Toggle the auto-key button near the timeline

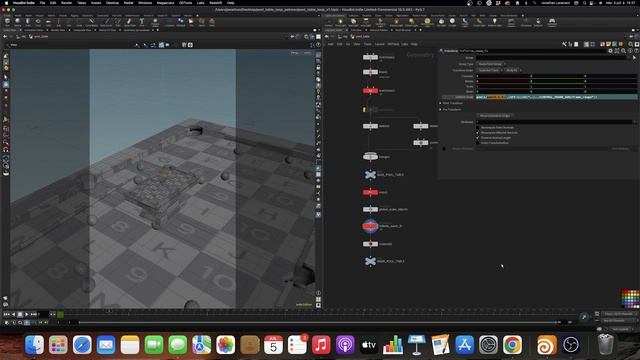tap(584, 317)
